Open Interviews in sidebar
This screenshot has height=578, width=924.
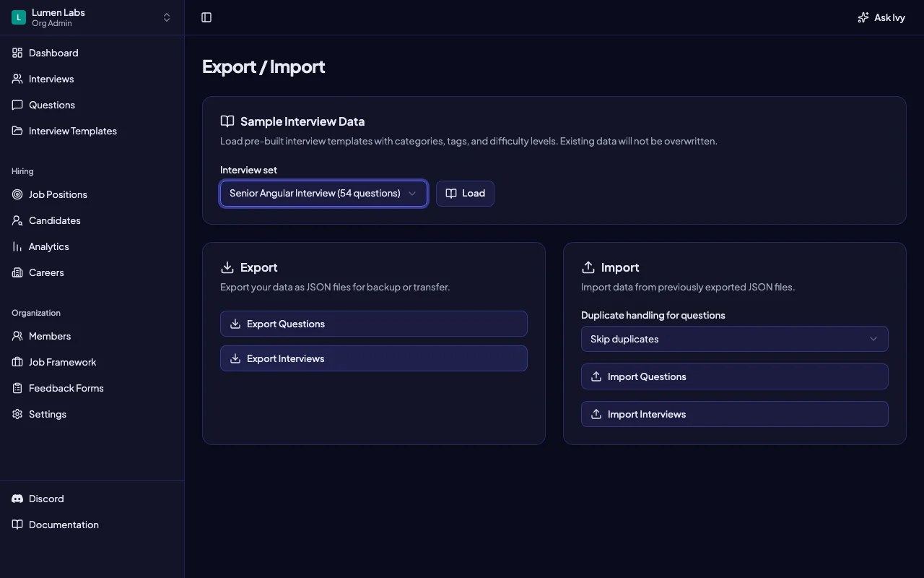[92, 79]
